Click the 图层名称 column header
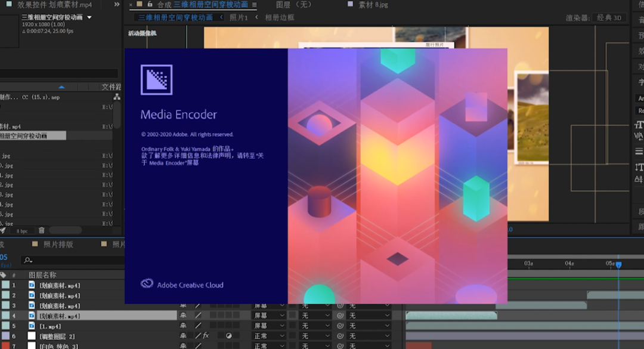Viewport: 644px width, 349px height. (42, 275)
